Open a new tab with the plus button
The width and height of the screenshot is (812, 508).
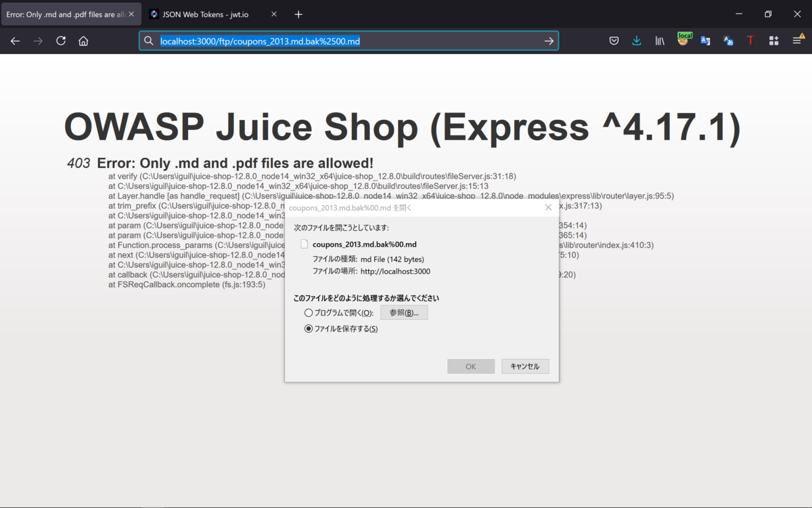[x=298, y=14]
